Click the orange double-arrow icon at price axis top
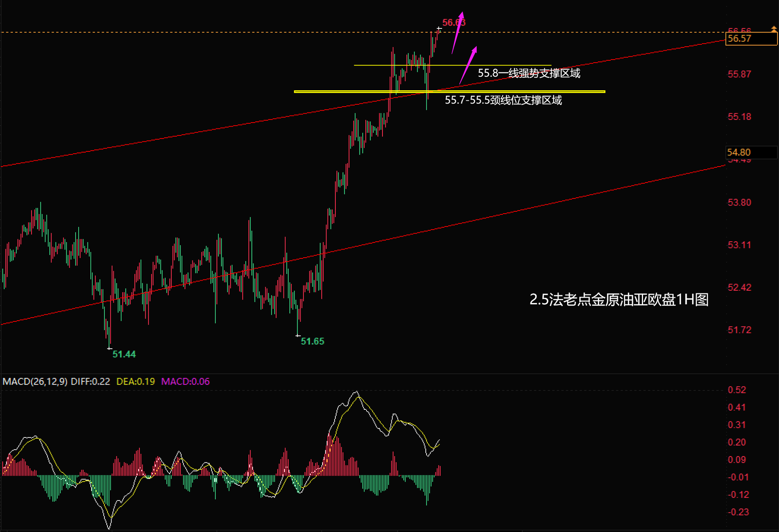The image size is (779, 532). [x=774, y=29]
